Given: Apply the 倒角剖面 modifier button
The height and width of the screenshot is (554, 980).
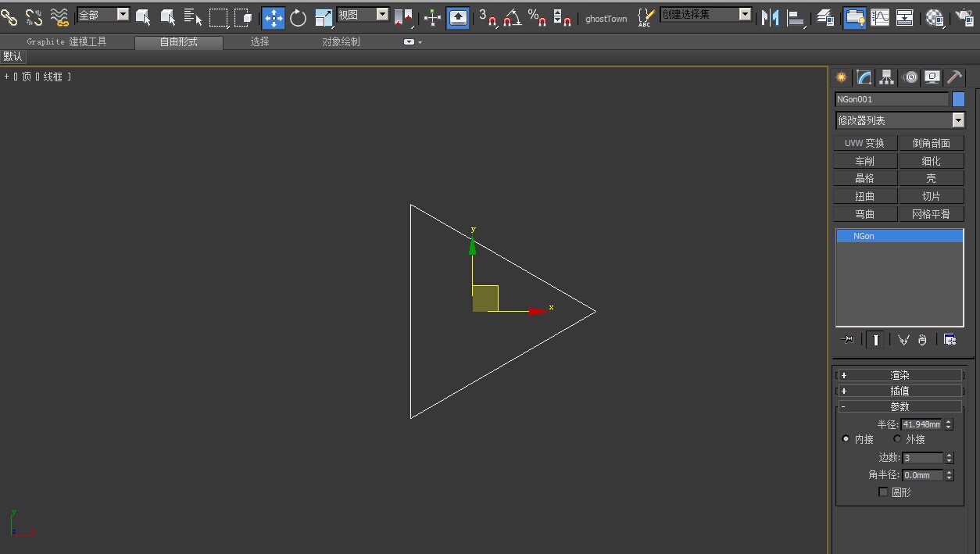Looking at the screenshot, I should coord(932,143).
